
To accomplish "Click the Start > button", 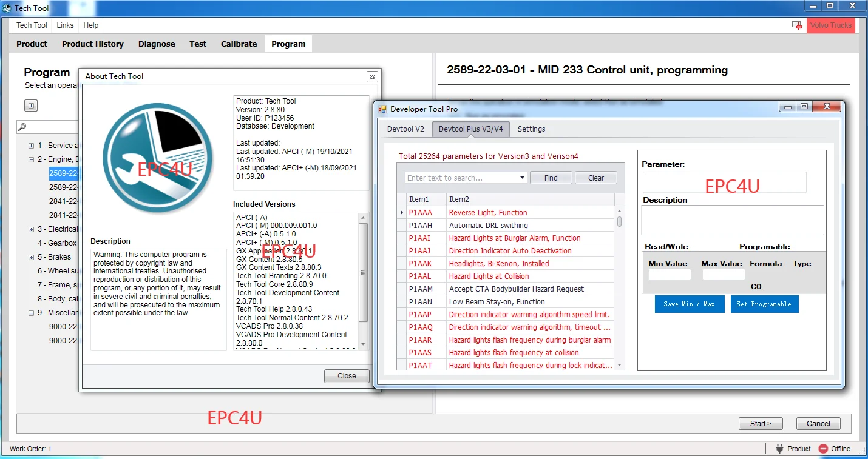I will click(x=761, y=423).
